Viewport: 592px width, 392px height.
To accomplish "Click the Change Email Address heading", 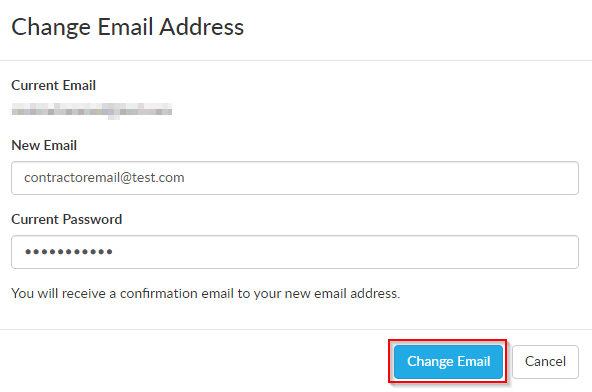I will click(x=128, y=27).
